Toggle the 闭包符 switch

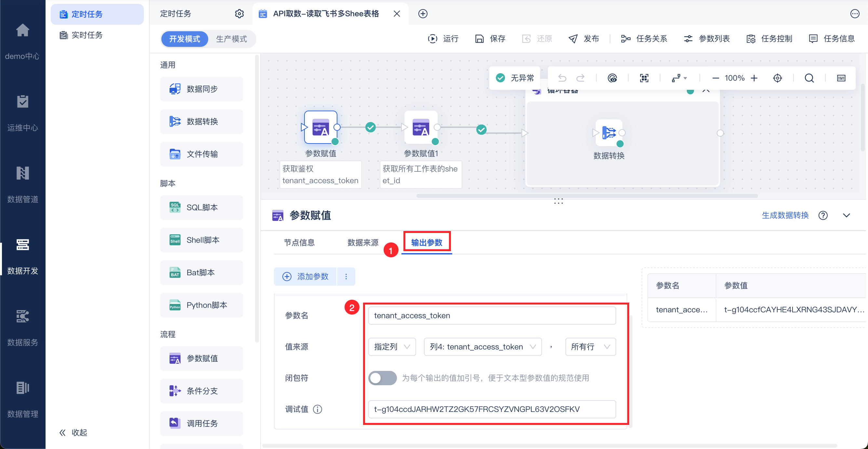(x=382, y=378)
